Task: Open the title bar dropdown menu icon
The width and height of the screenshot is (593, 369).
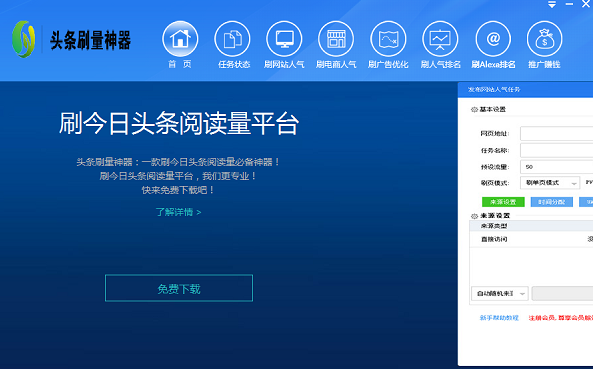Action: click(552, 5)
